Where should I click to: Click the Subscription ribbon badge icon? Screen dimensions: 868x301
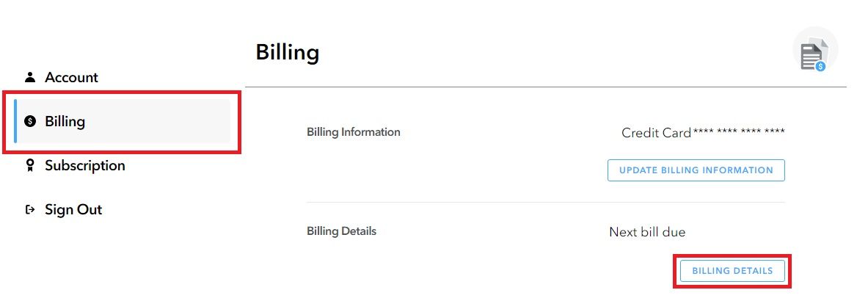30,165
